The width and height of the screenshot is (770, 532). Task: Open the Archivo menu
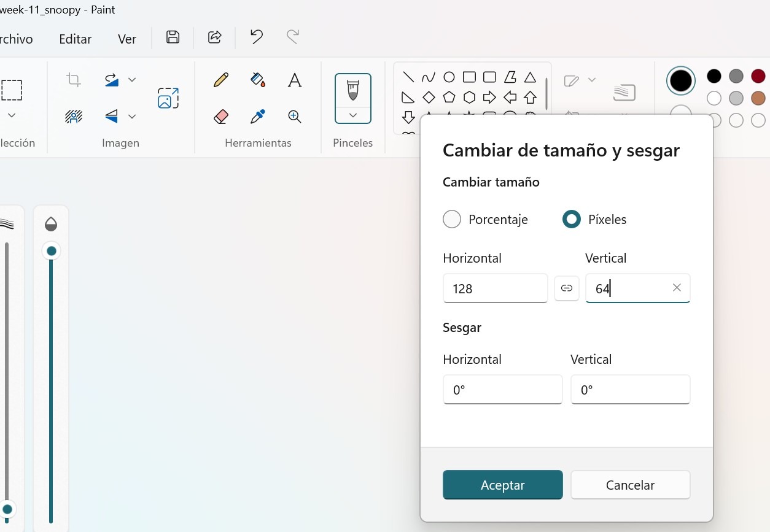pos(15,39)
